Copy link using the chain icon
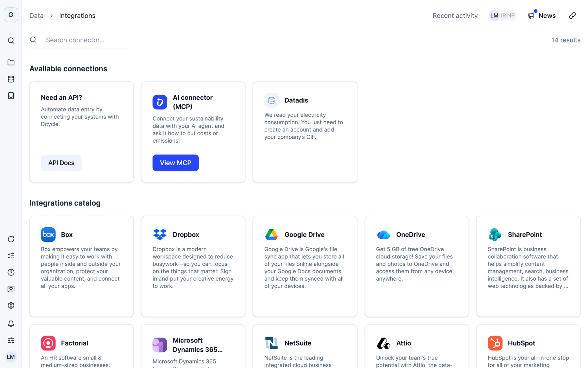This screenshot has height=368, width=588. click(x=572, y=16)
